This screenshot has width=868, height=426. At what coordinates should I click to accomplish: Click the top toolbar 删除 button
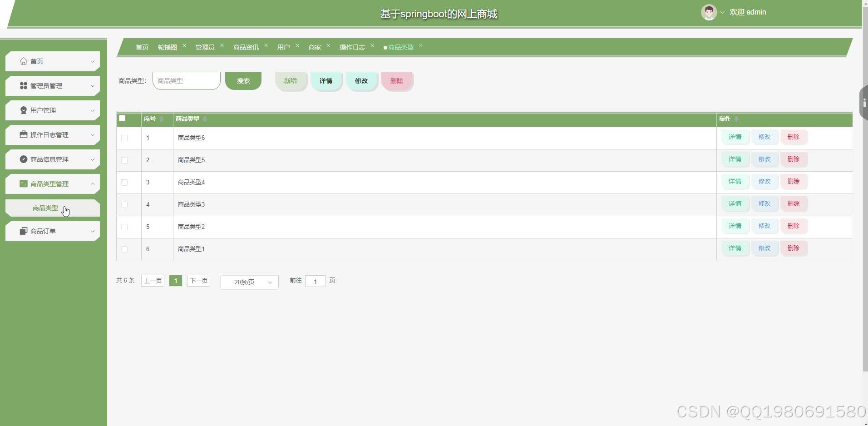coord(397,81)
